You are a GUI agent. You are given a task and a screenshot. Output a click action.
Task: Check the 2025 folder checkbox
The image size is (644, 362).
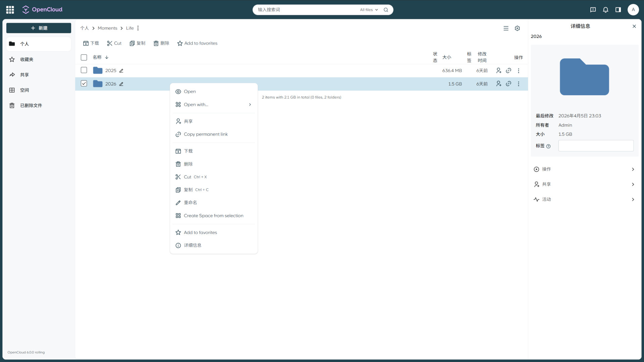coord(84,70)
